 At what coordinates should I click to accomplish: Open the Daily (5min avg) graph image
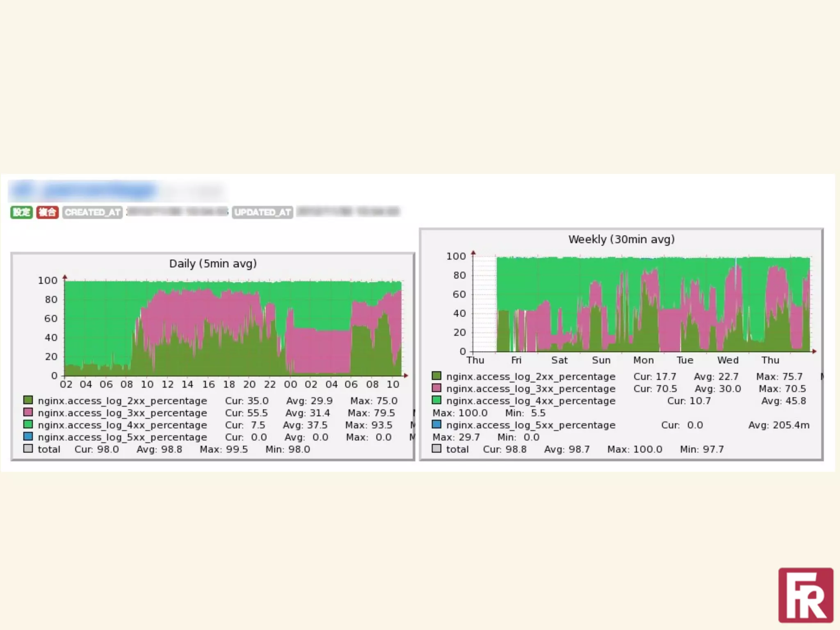(233, 328)
